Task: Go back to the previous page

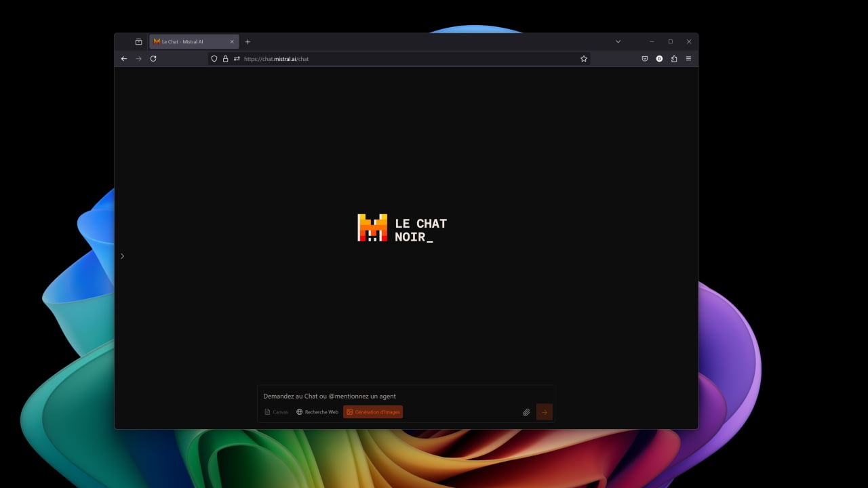Action: [x=124, y=59]
